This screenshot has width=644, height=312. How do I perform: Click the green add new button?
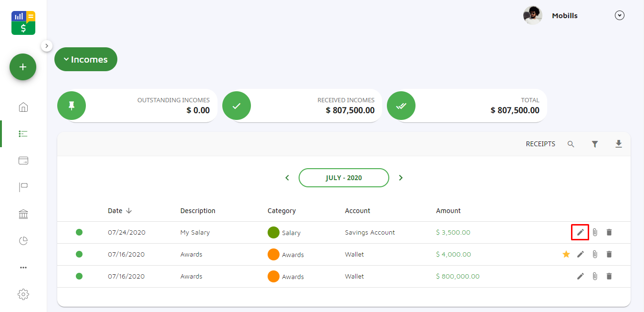point(23,67)
